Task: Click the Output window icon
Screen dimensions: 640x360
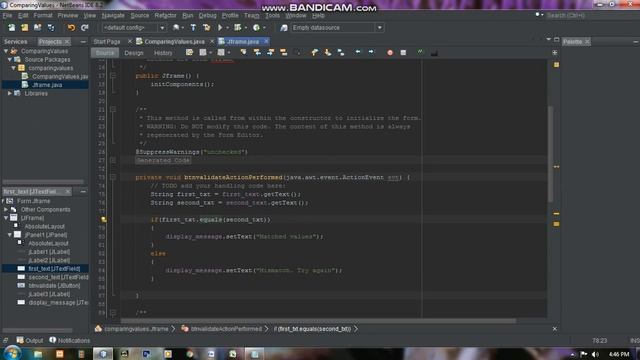Action: 20,340
